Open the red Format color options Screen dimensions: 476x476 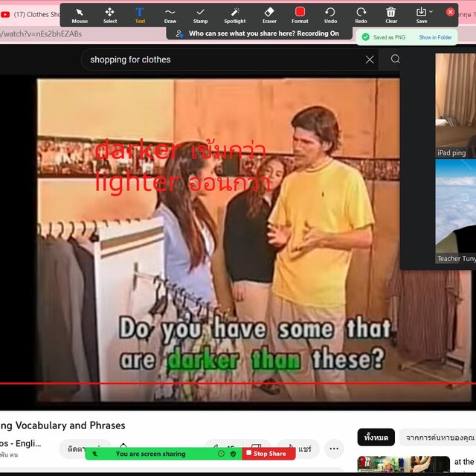pos(300,16)
